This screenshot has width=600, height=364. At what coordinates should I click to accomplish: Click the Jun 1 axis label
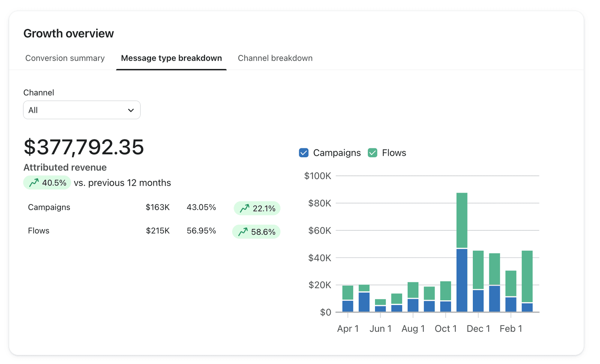[381, 329]
